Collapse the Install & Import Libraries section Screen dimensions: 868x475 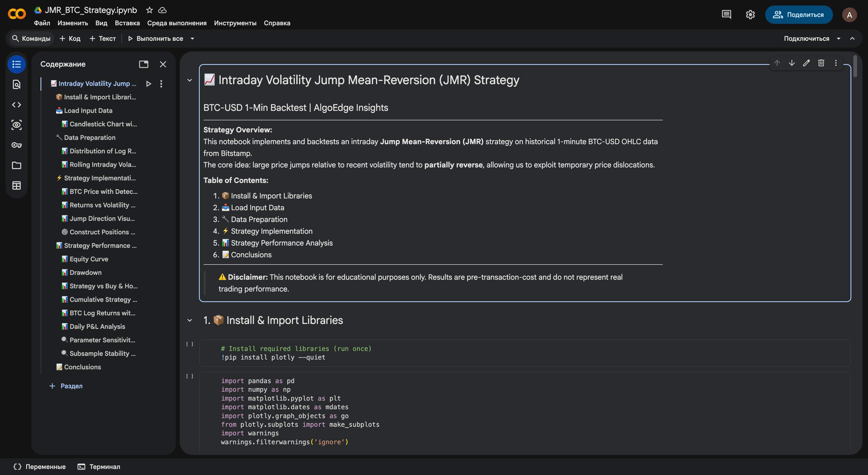[x=190, y=320]
